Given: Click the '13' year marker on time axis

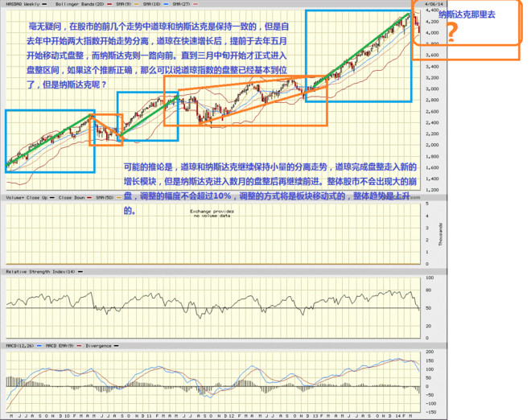Looking at the screenshot, I should (x=315, y=416).
